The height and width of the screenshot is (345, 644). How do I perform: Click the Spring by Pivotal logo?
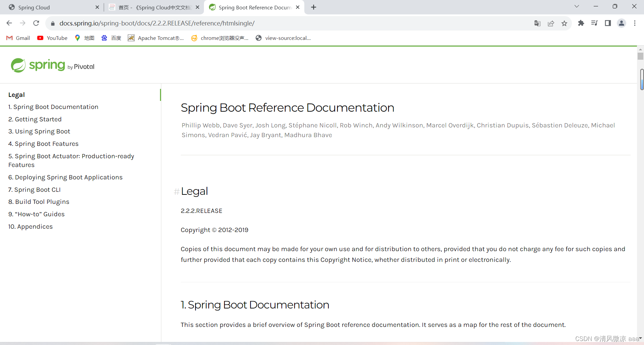(x=53, y=65)
